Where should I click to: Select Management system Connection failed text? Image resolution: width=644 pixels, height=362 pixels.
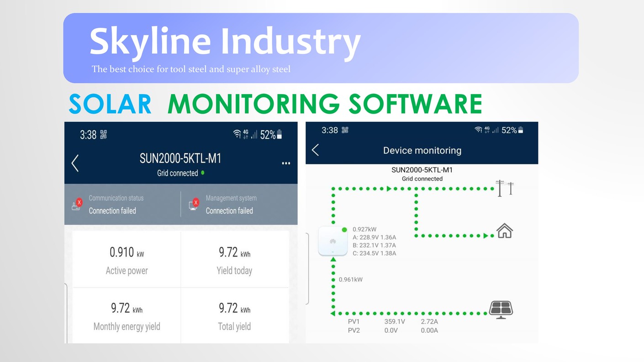pos(229,210)
